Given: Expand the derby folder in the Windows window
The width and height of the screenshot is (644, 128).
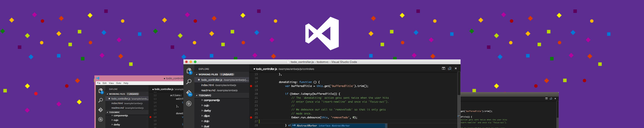Looking at the screenshot, I should (112, 124).
